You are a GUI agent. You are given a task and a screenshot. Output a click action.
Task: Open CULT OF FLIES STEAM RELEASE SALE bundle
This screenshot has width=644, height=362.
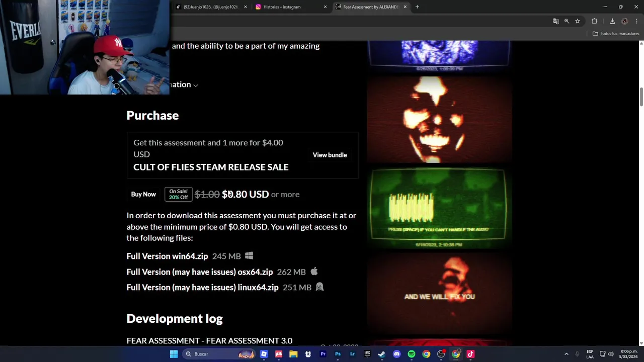click(x=211, y=167)
